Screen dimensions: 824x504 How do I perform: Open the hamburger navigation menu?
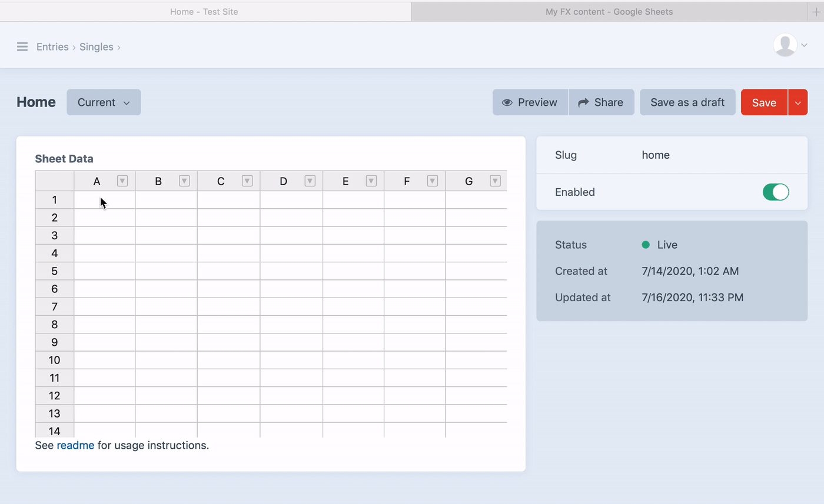pyautogui.click(x=22, y=46)
